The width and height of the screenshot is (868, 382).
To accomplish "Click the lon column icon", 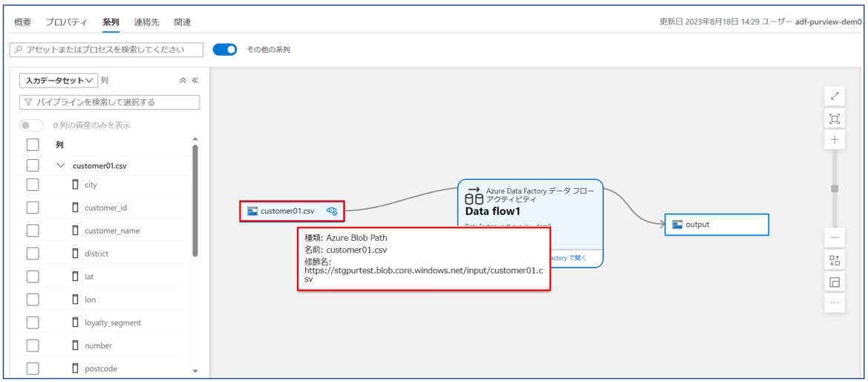I will [x=76, y=300].
